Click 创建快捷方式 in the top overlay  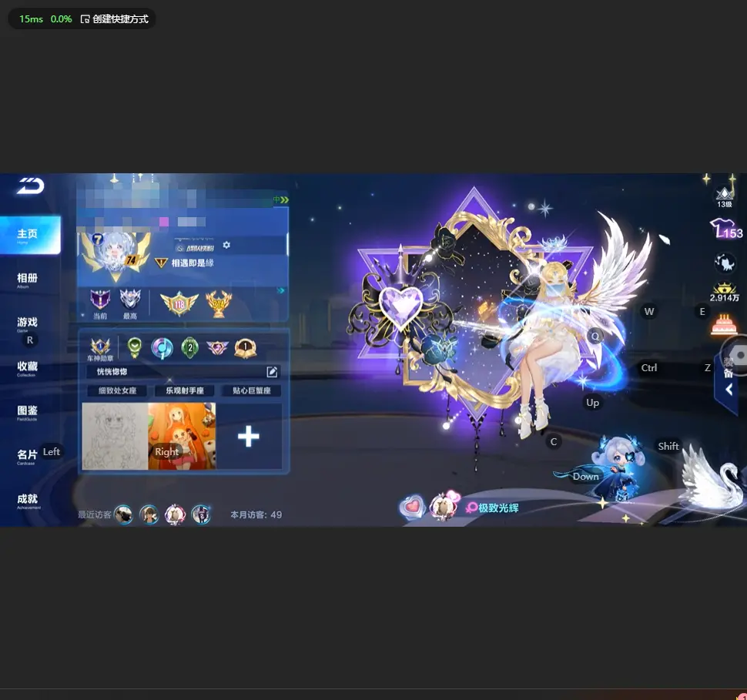coord(115,19)
